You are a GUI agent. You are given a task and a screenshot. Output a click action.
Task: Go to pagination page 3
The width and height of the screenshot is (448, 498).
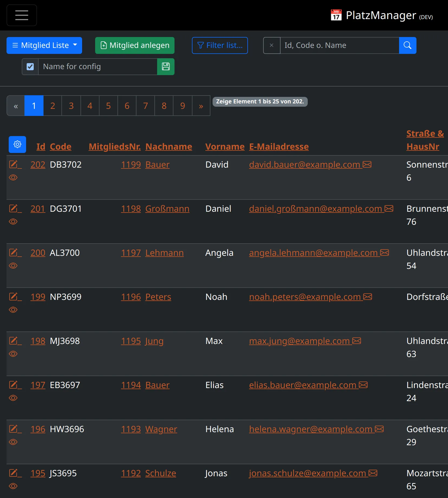(71, 106)
